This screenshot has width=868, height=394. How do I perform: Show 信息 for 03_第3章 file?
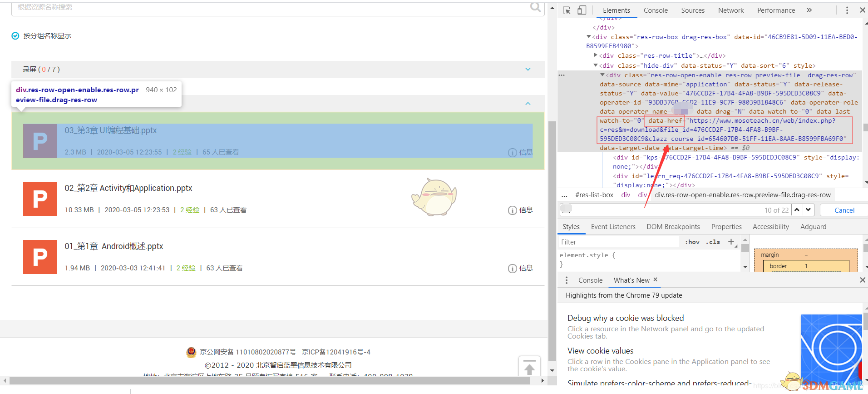(520, 152)
